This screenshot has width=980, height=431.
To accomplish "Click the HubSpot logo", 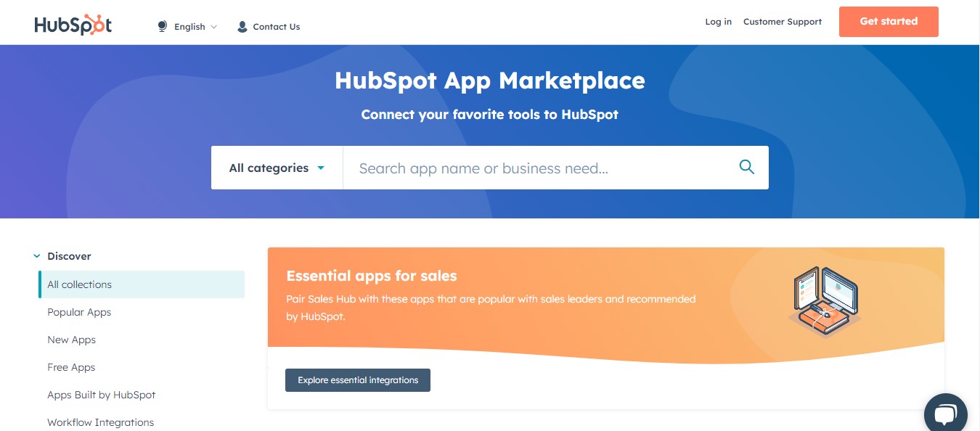I will tap(73, 24).
